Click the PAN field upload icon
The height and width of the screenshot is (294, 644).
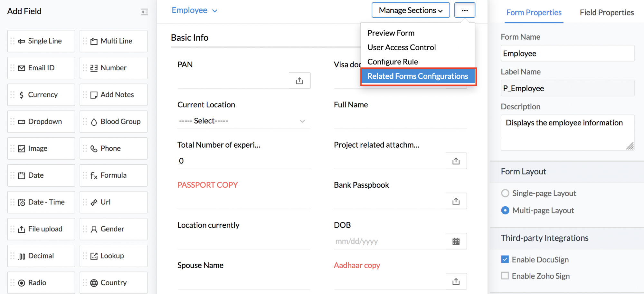pos(299,81)
